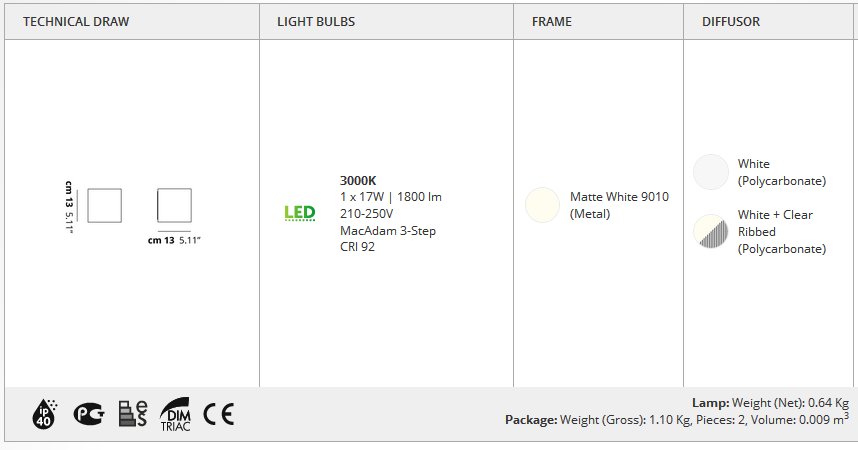Click the Matte White 9010 (Metal) text

tap(619, 205)
